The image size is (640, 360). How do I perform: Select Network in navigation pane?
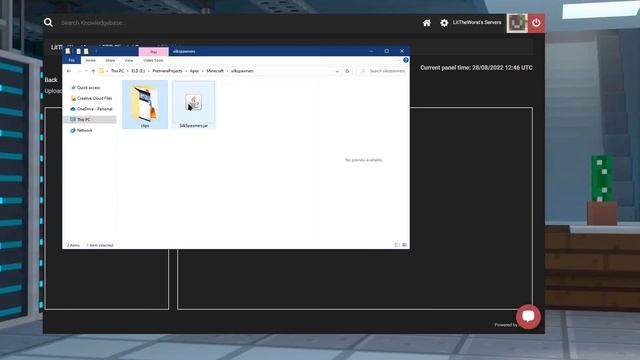click(x=82, y=130)
